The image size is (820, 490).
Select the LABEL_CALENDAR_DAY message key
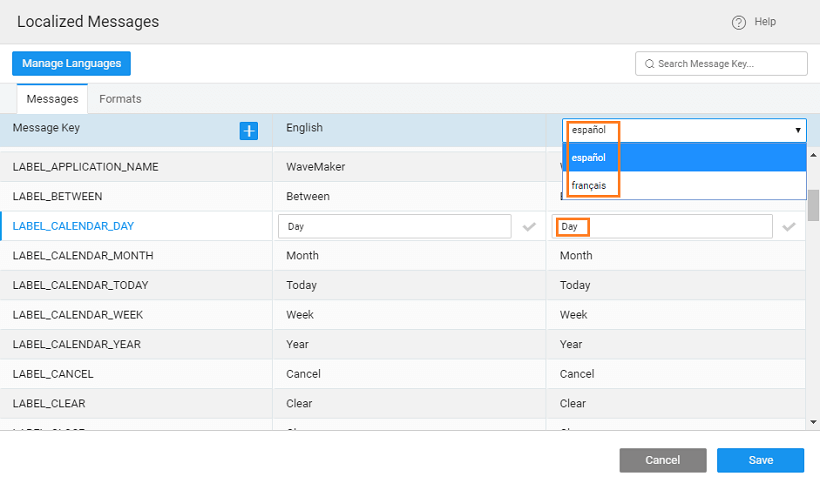coord(73,226)
